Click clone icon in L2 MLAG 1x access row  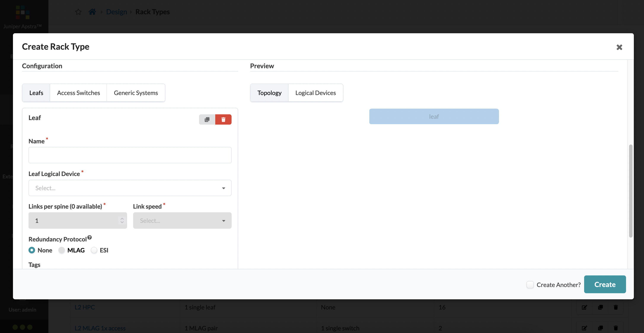point(600,328)
